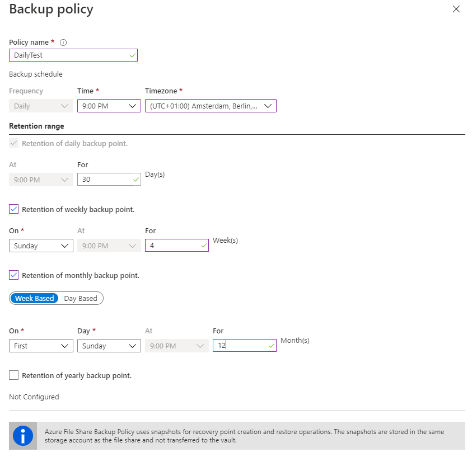This screenshot has width=472, height=476.
Task: Uncheck Retention of weekly backup point
Action: 14,209
